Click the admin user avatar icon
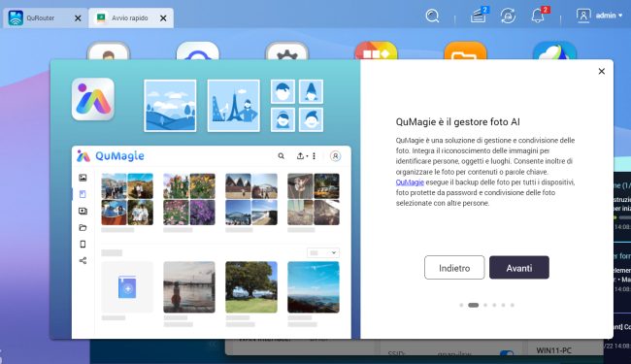The height and width of the screenshot is (364, 631). (x=583, y=16)
